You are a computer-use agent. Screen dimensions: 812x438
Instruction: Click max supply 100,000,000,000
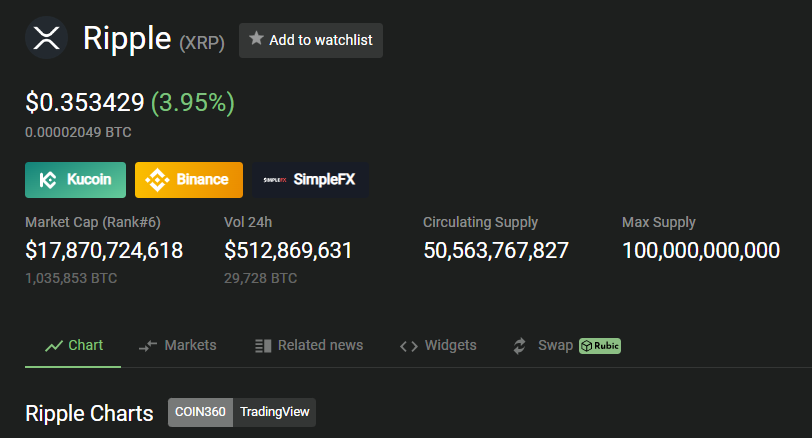[701, 251]
